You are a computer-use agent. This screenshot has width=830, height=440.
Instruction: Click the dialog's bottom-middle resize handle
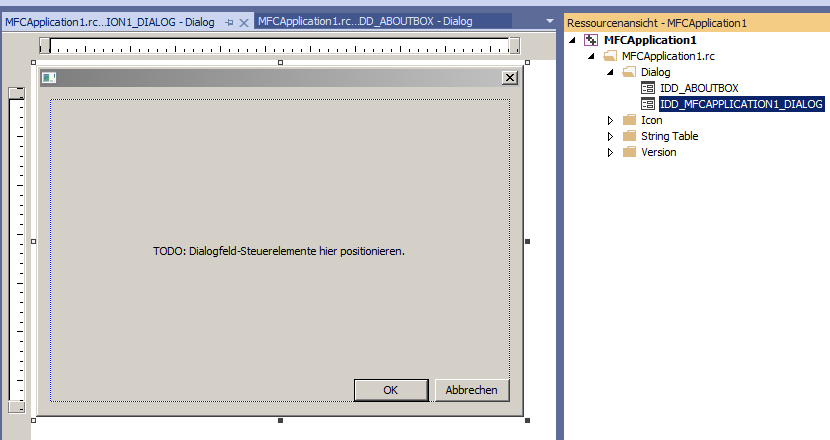281,420
